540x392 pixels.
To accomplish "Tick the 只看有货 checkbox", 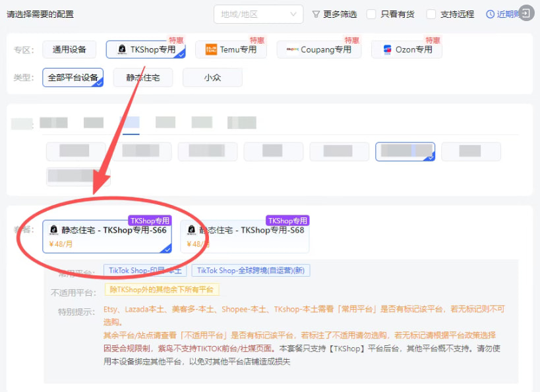I will tap(371, 14).
